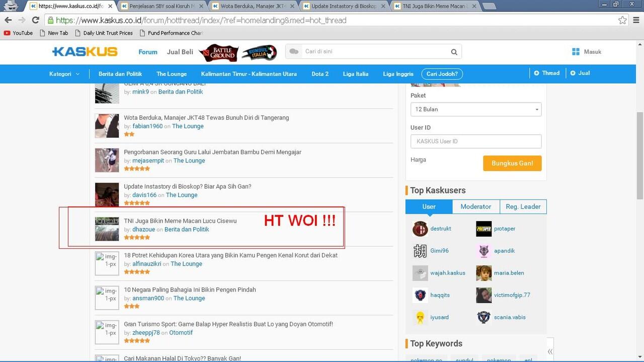
Task: Click the create Thread button
Action: point(547,73)
